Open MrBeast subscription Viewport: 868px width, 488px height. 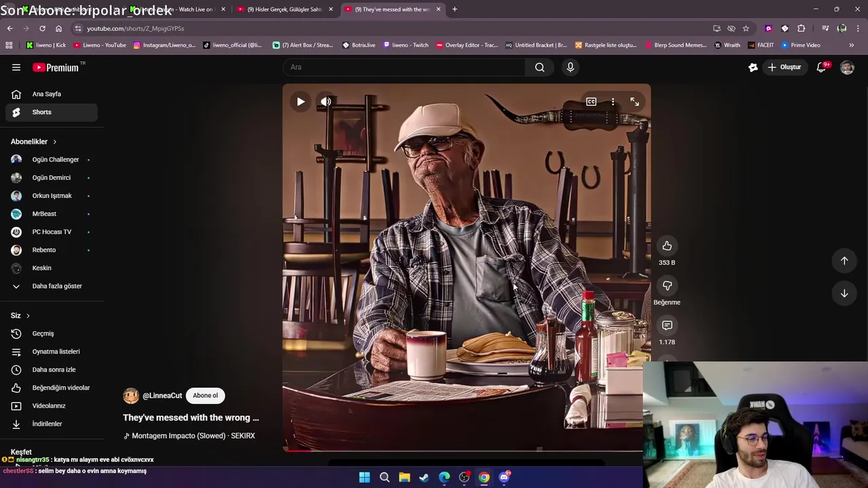52,213
